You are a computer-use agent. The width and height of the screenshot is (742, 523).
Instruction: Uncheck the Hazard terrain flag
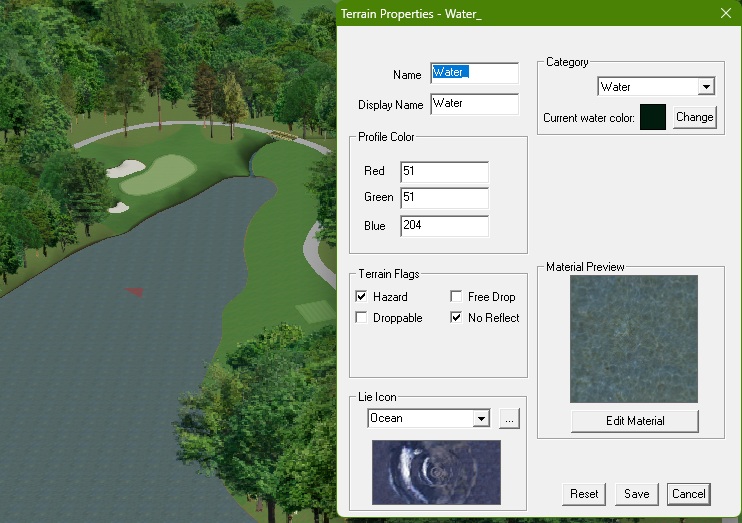pyautogui.click(x=361, y=297)
